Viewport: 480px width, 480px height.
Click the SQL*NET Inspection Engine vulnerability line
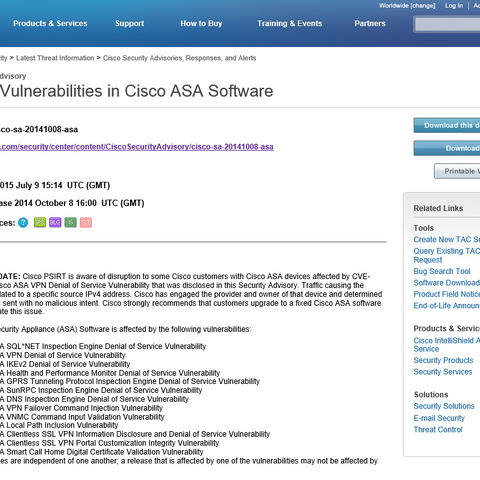(x=103, y=346)
